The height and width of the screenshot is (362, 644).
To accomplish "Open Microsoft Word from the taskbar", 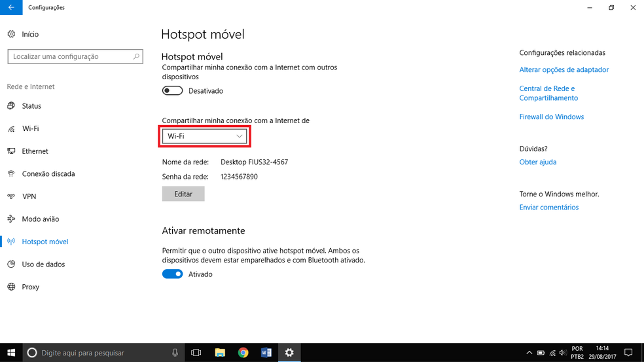I will click(x=266, y=353).
